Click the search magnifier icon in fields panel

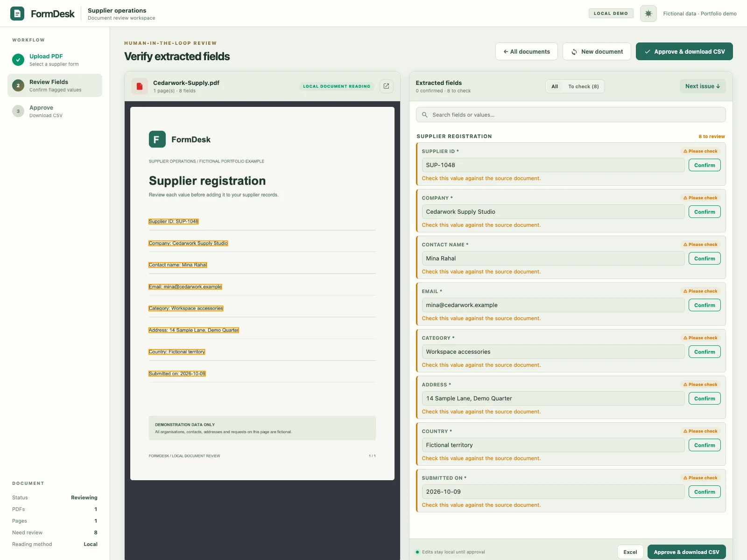[x=425, y=115]
